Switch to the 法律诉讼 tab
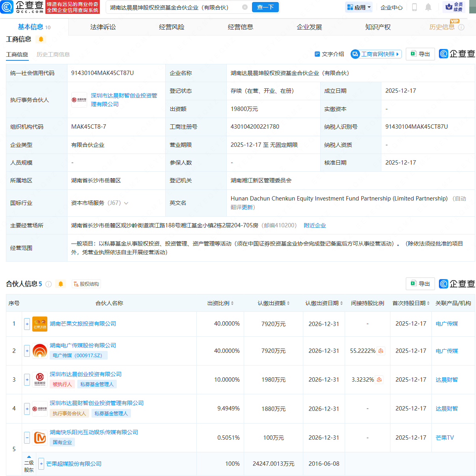The width and height of the screenshot is (476, 476). pos(103,27)
